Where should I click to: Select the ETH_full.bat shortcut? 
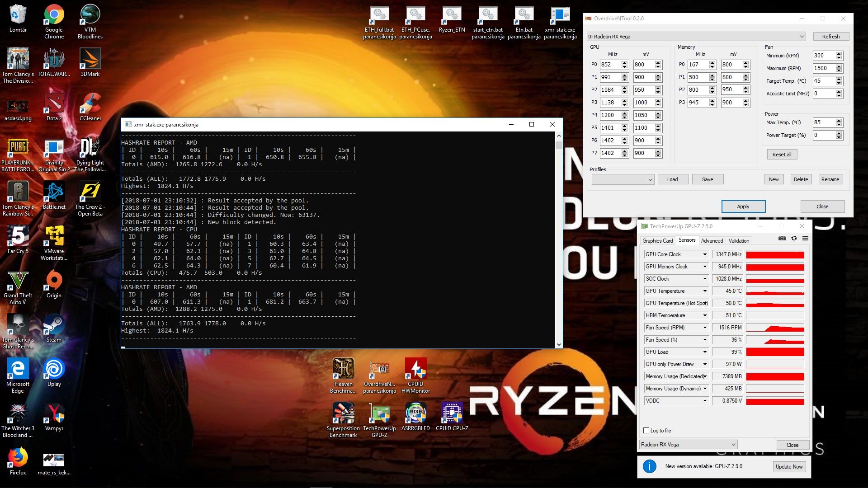pos(379,23)
